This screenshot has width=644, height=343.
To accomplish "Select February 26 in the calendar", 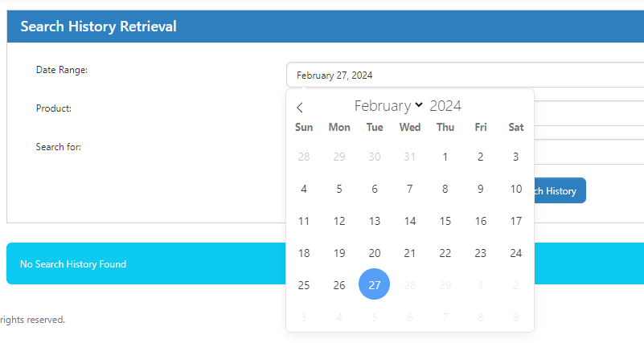I will tap(339, 285).
